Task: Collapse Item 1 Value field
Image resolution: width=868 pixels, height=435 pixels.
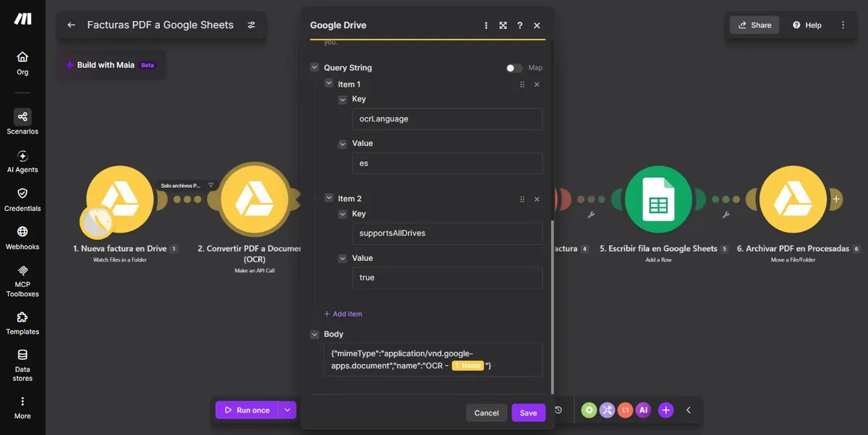Action: [343, 143]
